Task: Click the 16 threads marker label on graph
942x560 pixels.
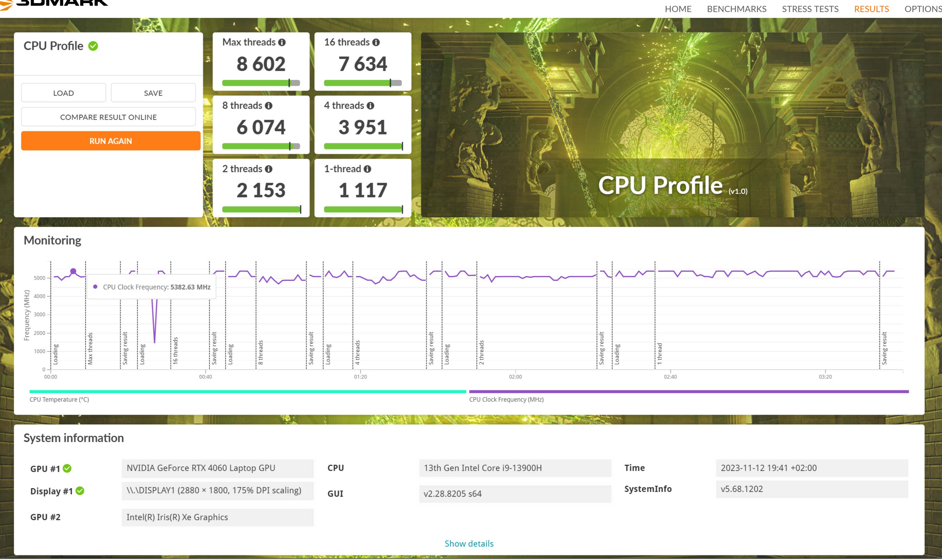Action: pos(175,351)
